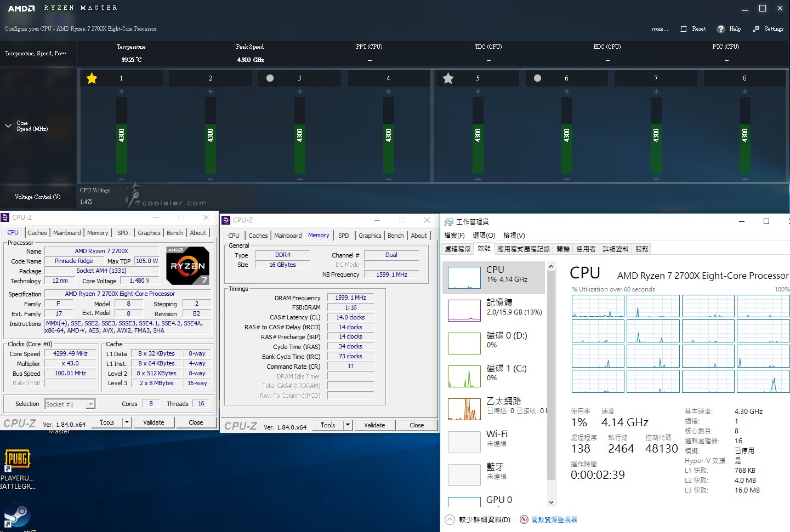Increase core 4 speed with plus sign
Image resolution: width=790 pixels, height=532 pixels.
tap(388, 91)
